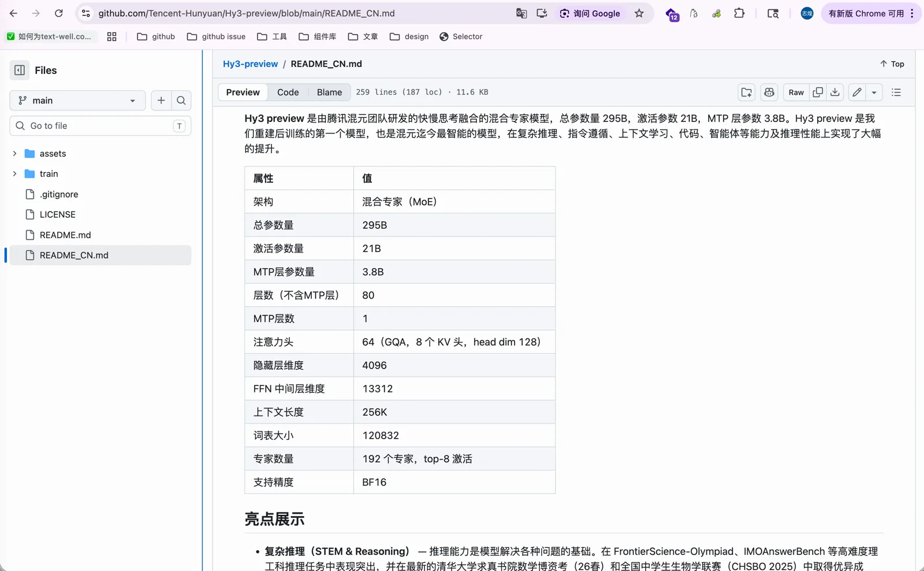Open the 如何为text-well.co... bookmark
Viewport: 924px width, 571px height.
[x=49, y=36]
